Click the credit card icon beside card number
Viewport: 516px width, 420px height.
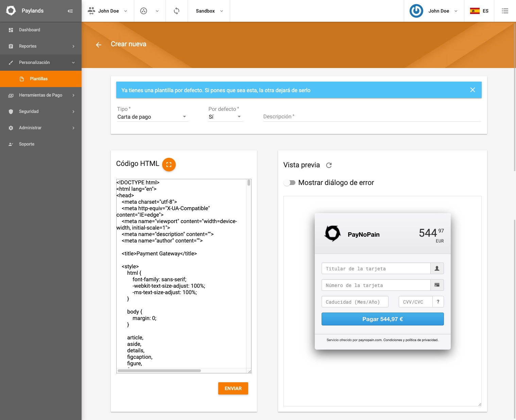pos(437,285)
